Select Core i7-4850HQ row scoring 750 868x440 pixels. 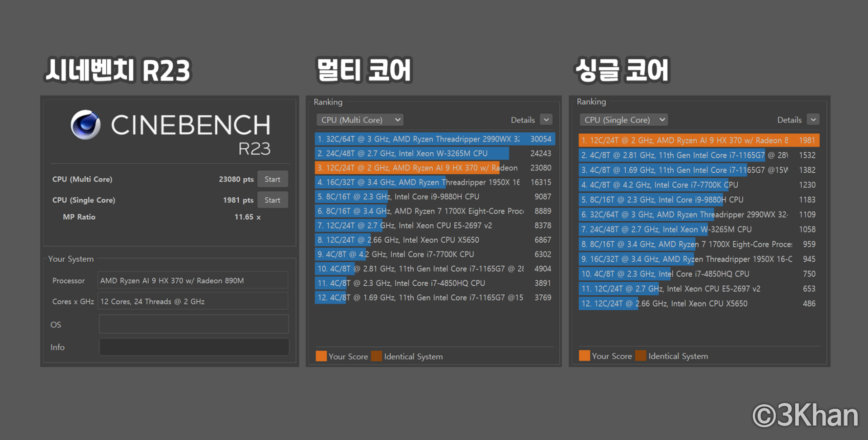[699, 274]
